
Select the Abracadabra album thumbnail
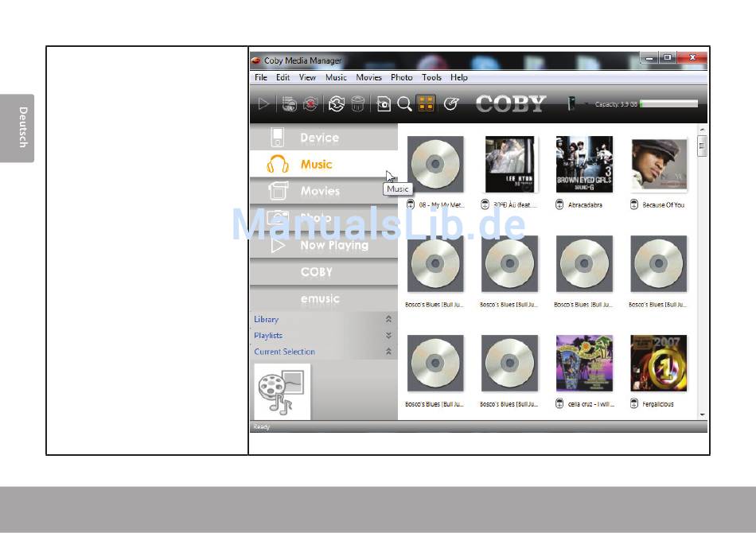point(584,165)
